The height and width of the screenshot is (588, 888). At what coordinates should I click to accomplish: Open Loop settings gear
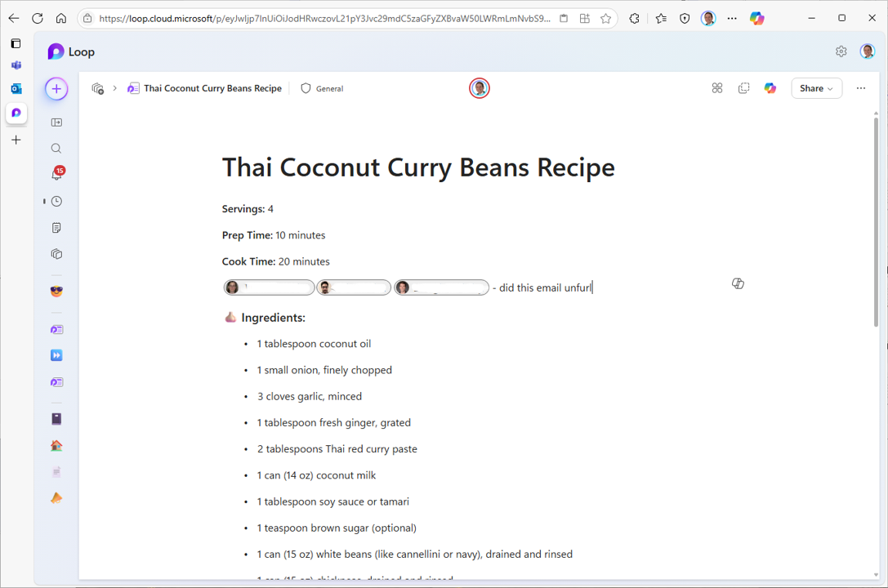coord(841,51)
